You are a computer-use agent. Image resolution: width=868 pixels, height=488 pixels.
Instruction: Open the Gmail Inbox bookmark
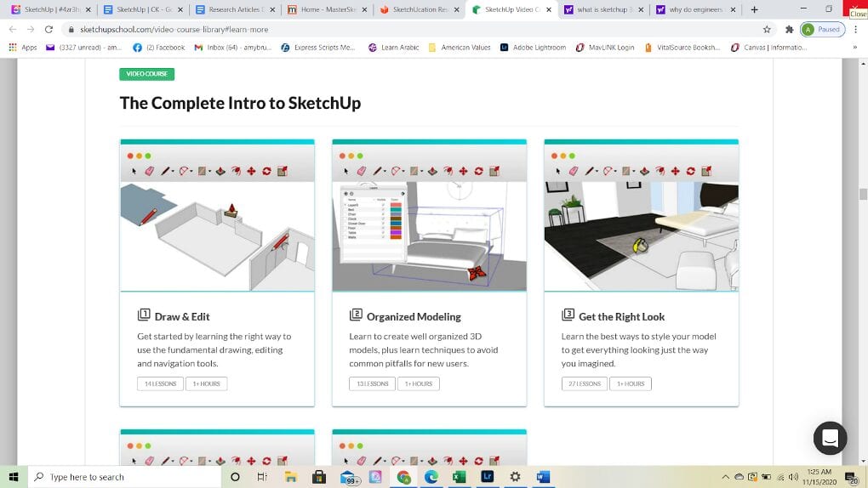(232, 48)
